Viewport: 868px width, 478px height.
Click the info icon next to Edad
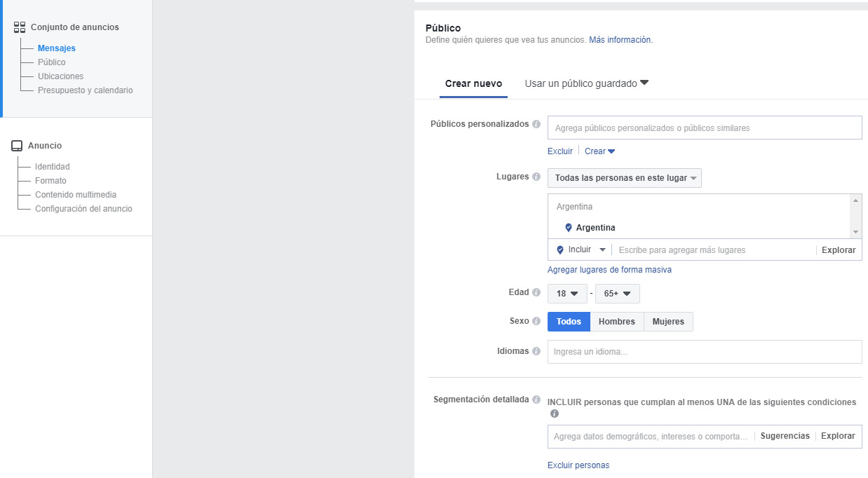pyautogui.click(x=536, y=293)
